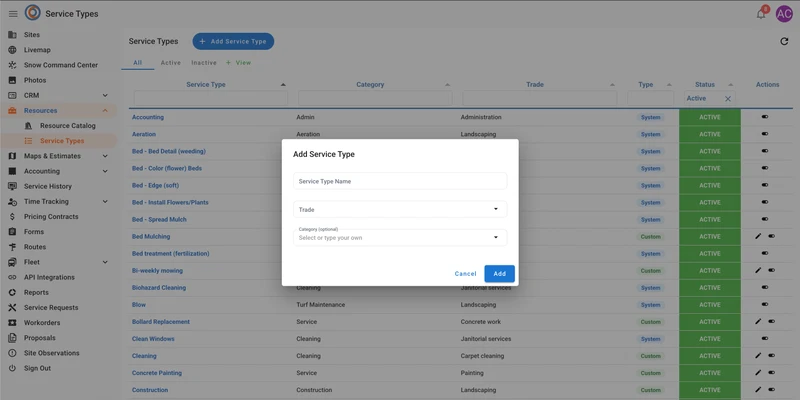Screen dimensions: 800x400
Task: Select the Active tab
Action: click(170, 63)
